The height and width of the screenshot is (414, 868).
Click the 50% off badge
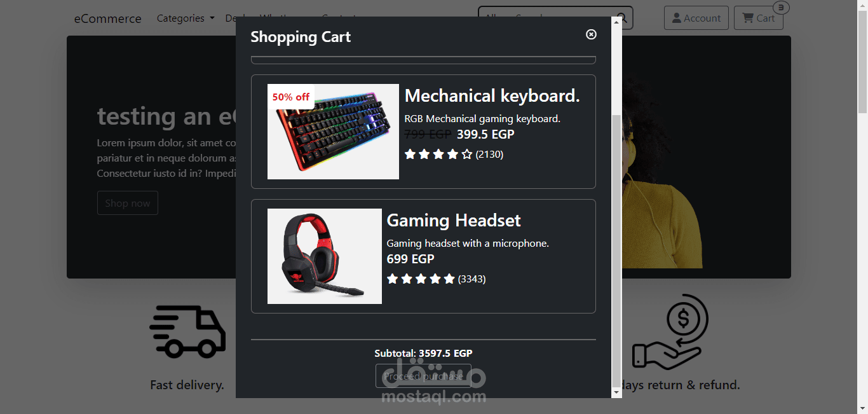[x=291, y=97]
